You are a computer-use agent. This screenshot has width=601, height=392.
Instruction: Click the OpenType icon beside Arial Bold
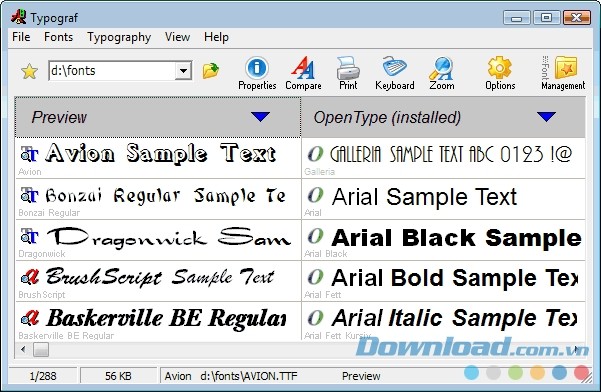point(315,277)
